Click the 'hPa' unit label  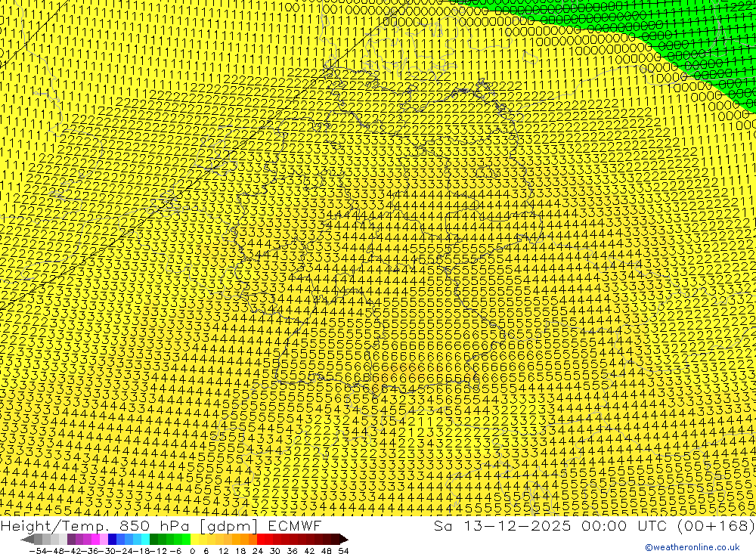pos(174,526)
